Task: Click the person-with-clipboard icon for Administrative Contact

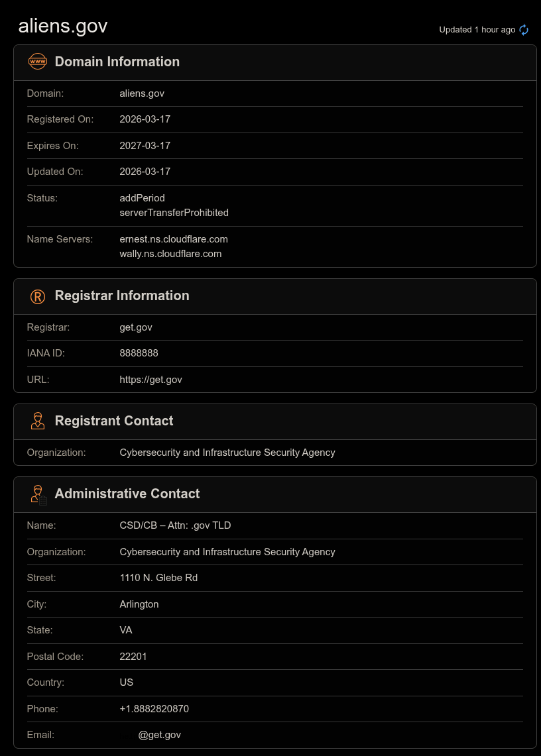Action: click(38, 495)
